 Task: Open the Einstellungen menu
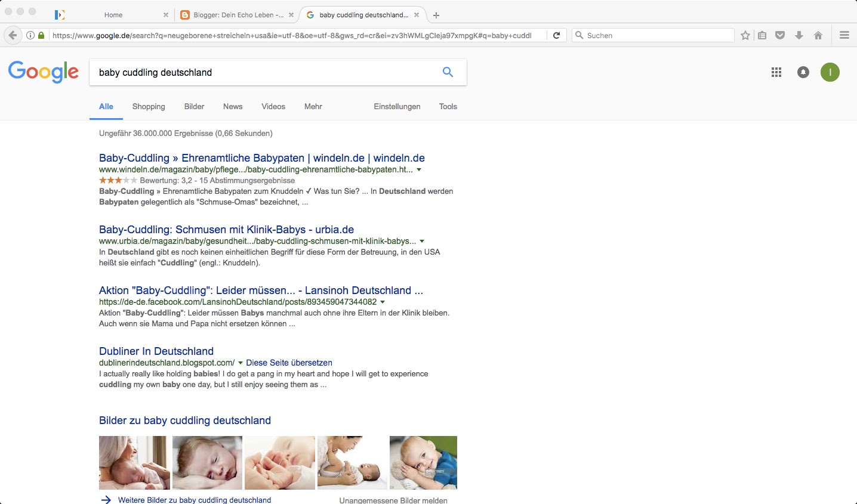(397, 106)
